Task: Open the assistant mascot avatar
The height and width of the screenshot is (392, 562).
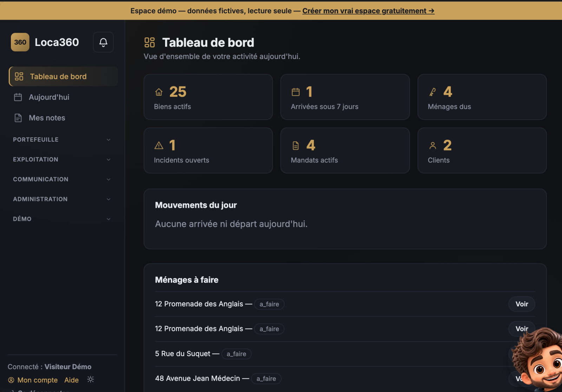Action: coord(537,359)
